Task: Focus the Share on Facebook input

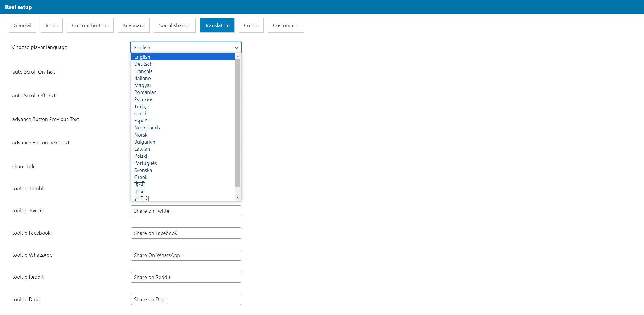Action: click(x=186, y=233)
